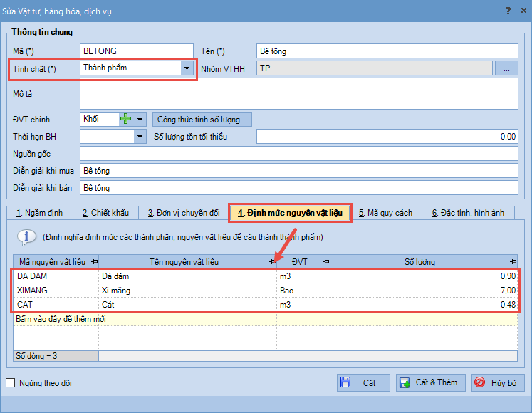Open the Thời hạn BH dropdown
The height and width of the screenshot is (413, 532).
(x=140, y=137)
